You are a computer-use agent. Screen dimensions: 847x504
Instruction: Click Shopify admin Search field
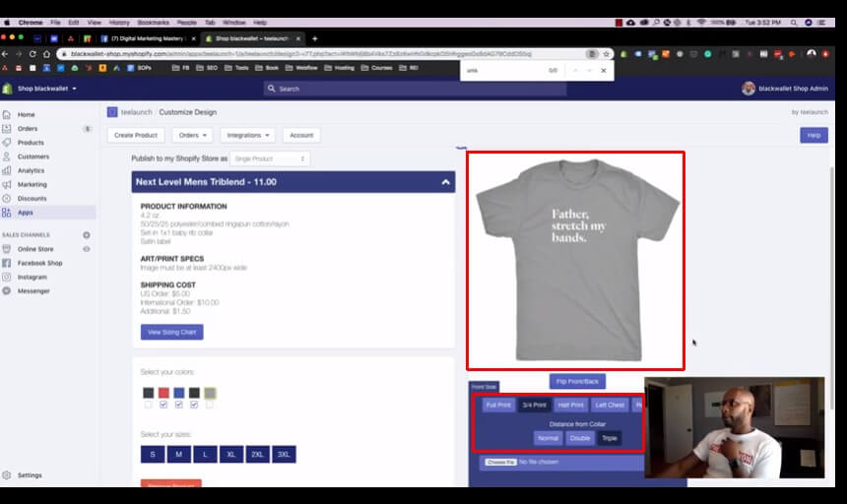(x=415, y=89)
